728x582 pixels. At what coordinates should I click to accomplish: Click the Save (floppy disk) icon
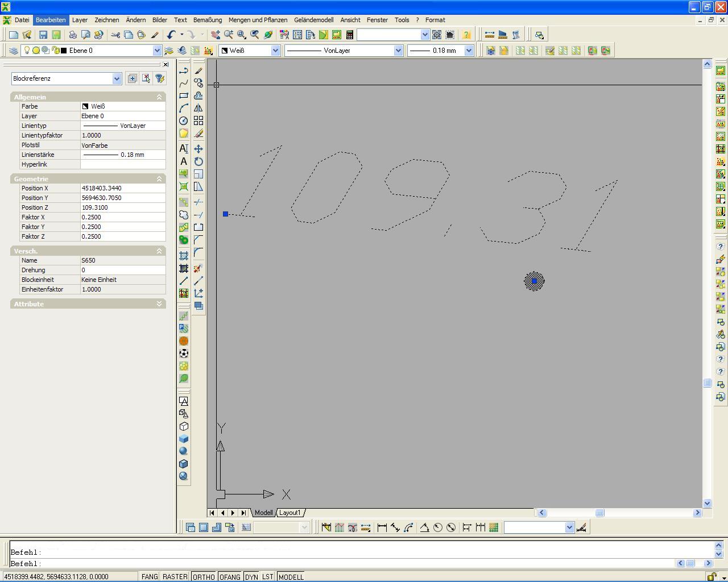coord(43,35)
